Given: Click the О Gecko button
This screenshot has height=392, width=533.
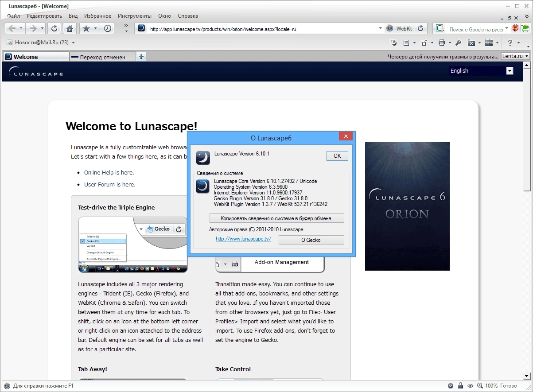Looking at the screenshot, I should coord(311,240).
